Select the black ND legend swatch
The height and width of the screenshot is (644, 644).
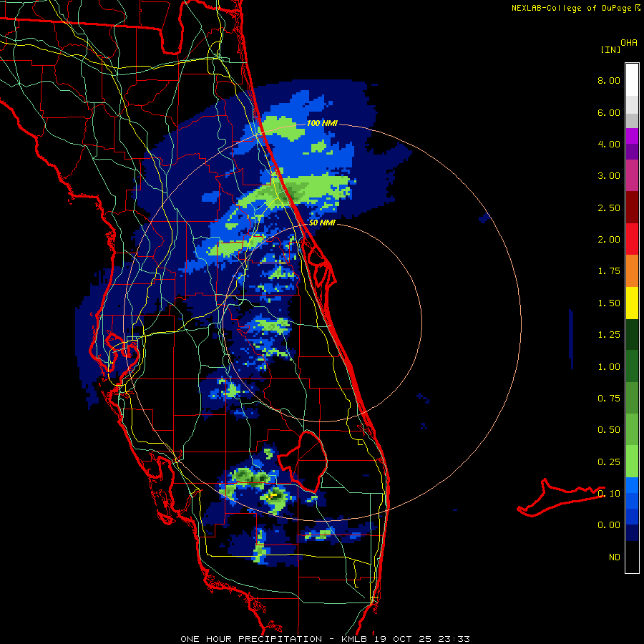(632, 557)
